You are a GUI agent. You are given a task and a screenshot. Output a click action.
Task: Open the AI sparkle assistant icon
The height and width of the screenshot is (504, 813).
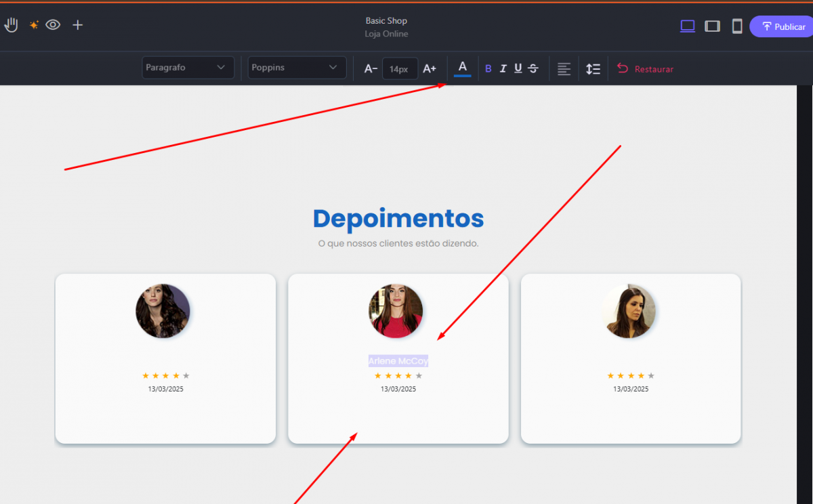33,25
